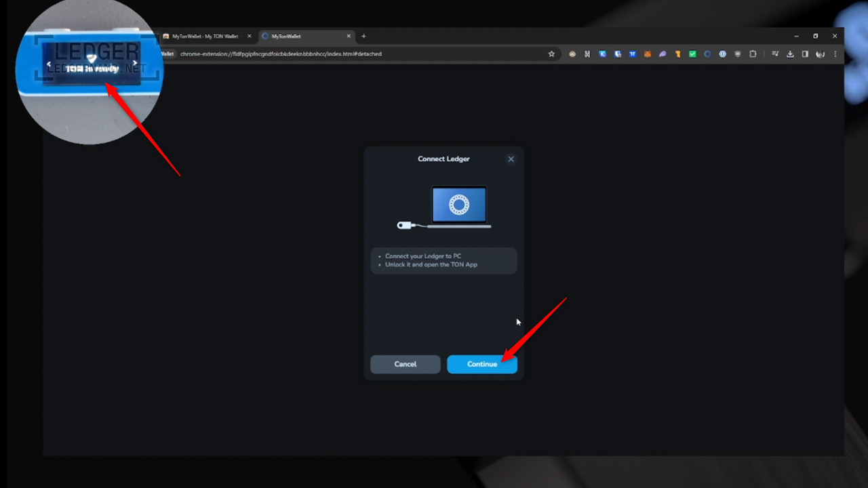Screen dimensions: 868x488
Task: Toggle the browser side panel
Action: (x=805, y=54)
